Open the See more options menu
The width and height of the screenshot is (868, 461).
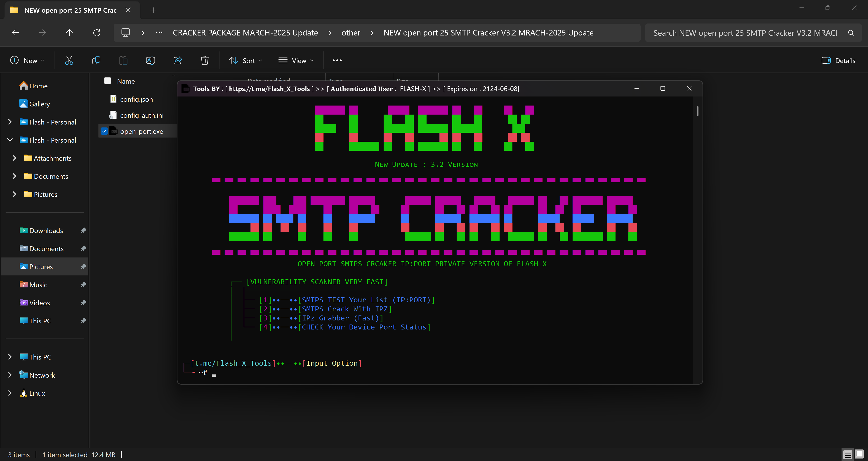[x=337, y=60]
